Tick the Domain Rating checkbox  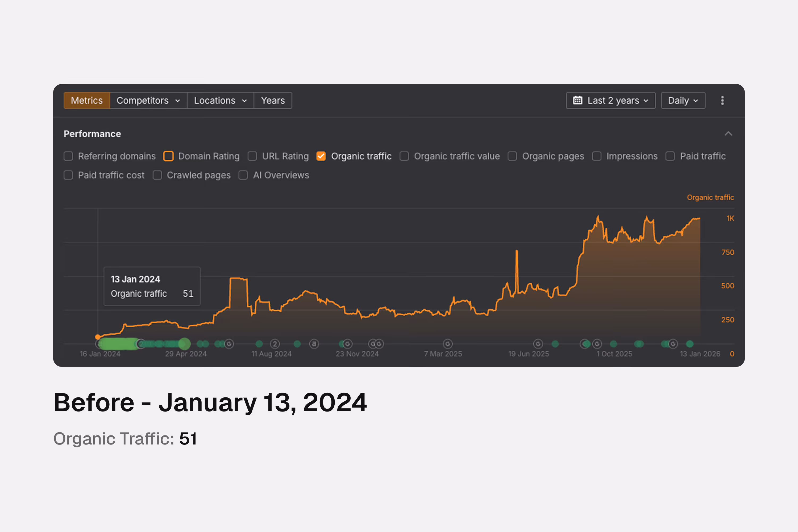[168, 156]
